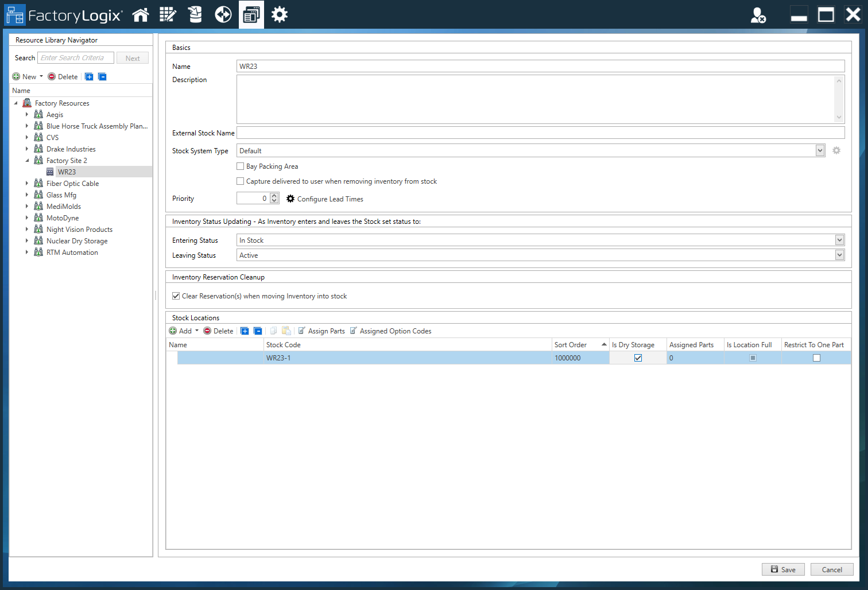Click the Save button

[782, 569]
